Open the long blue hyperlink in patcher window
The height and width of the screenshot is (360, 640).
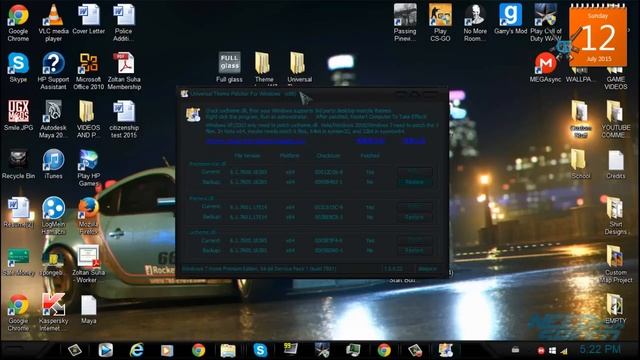[x=255, y=141]
